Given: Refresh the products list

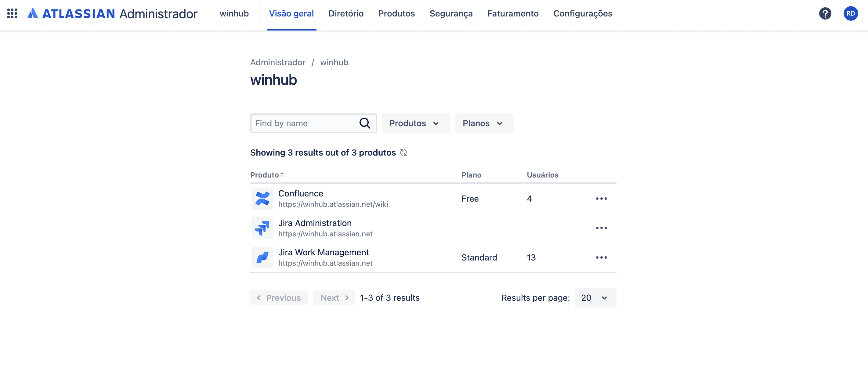Looking at the screenshot, I should [403, 152].
